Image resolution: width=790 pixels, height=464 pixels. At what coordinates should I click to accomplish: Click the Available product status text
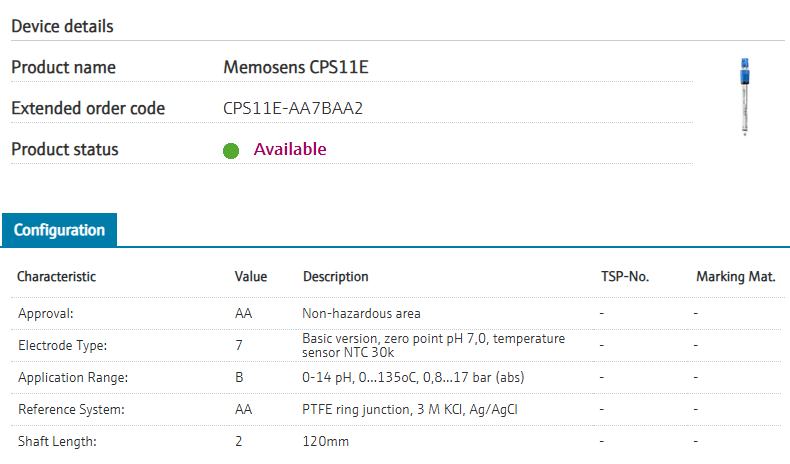tap(289, 149)
